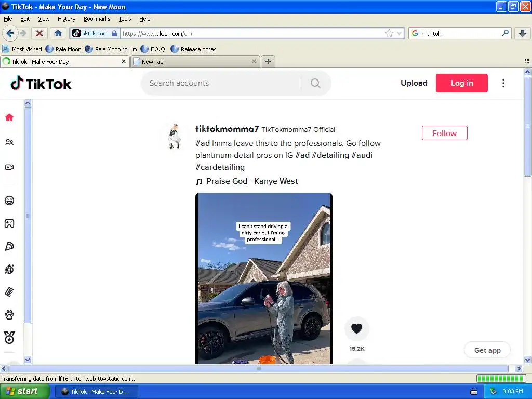
Task: Open the Following people icon in sidebar
Action: tap(9, 142)
